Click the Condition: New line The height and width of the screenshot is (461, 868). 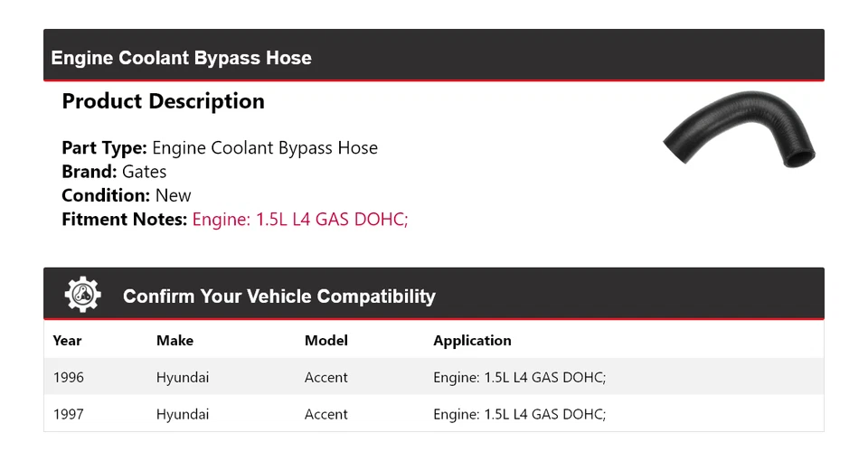coord(127,195)
